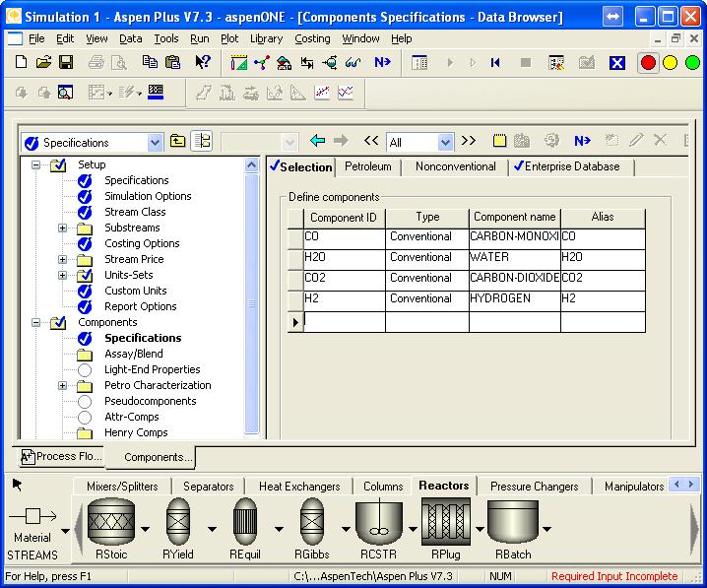Select Simulation Options in tree
Image resolution: width=707 pixels, height=588 pixels.
point(148,197)
